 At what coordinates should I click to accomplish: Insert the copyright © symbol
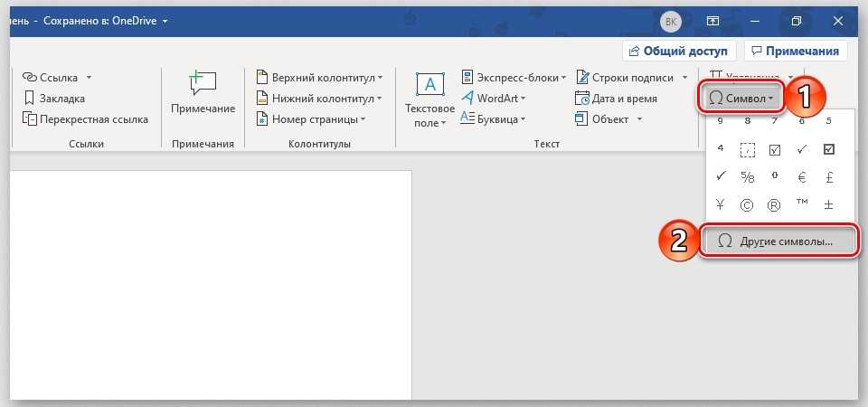coord(747,204)
